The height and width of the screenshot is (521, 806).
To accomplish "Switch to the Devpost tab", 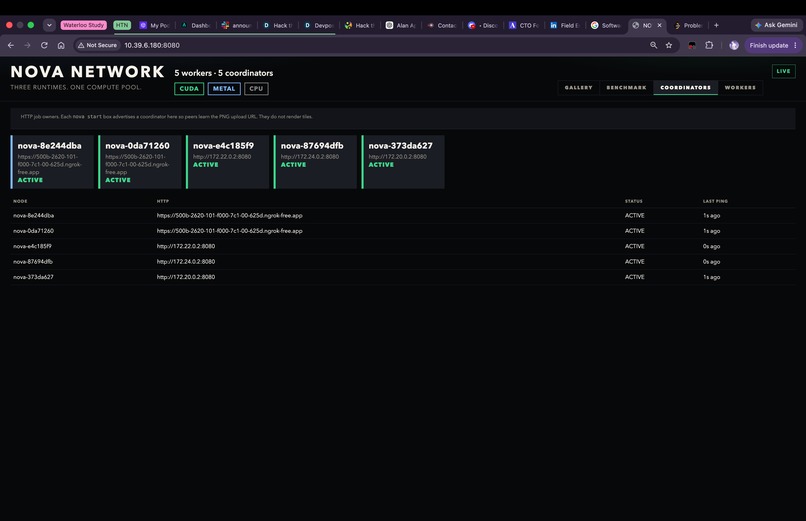I will [319, 25].
